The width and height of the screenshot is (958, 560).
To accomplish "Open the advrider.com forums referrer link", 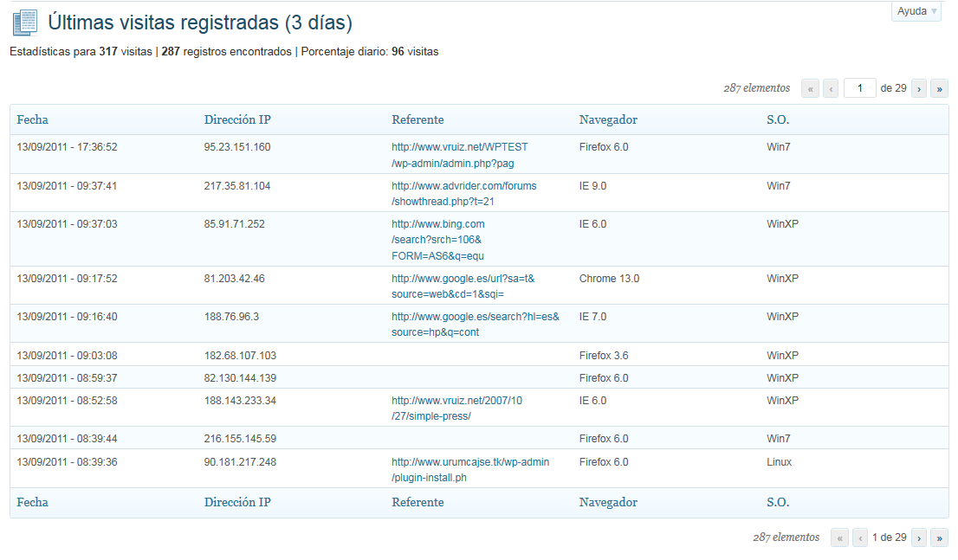I will point(463,194).
